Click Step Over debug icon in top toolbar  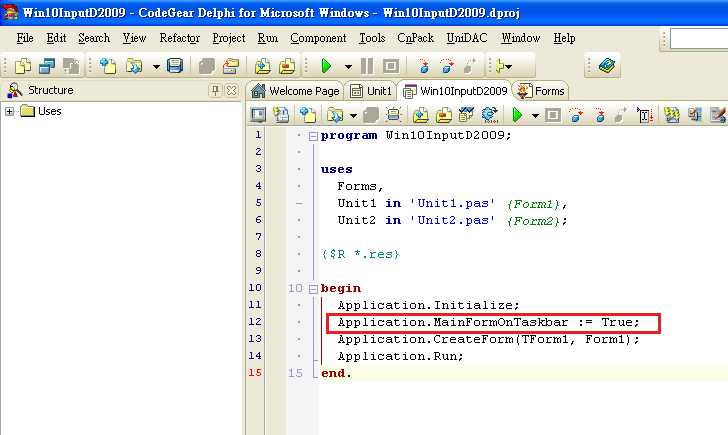coord(447,66)
